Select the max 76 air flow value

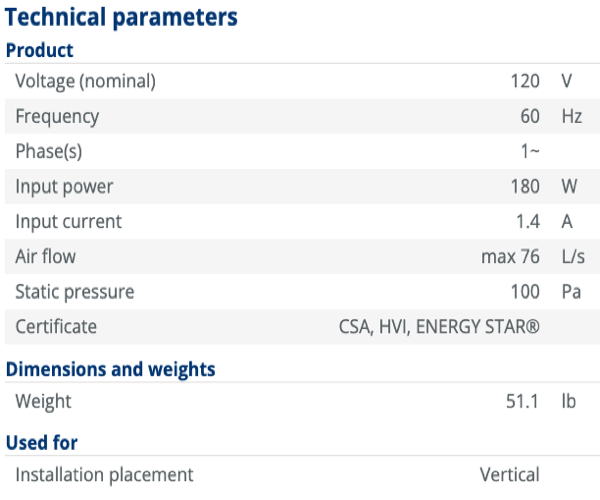(x=510, y=257)
